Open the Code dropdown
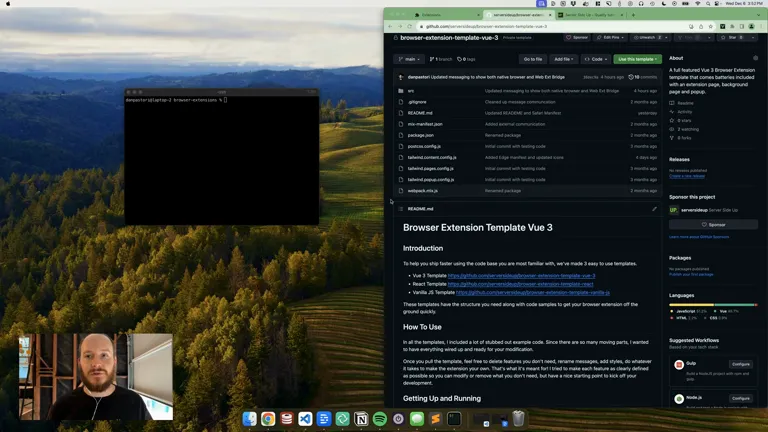768x432 pixels. point(596,59)
